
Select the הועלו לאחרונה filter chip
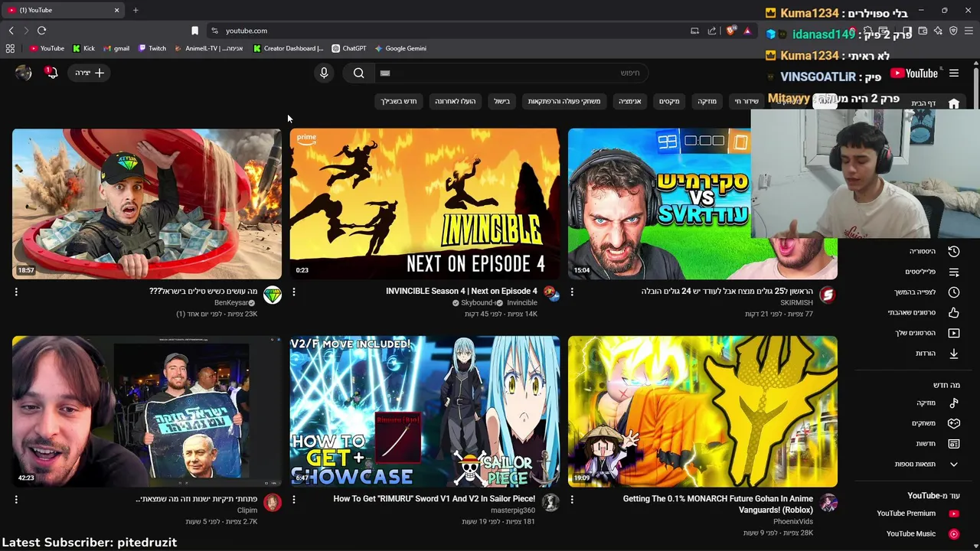456,101
